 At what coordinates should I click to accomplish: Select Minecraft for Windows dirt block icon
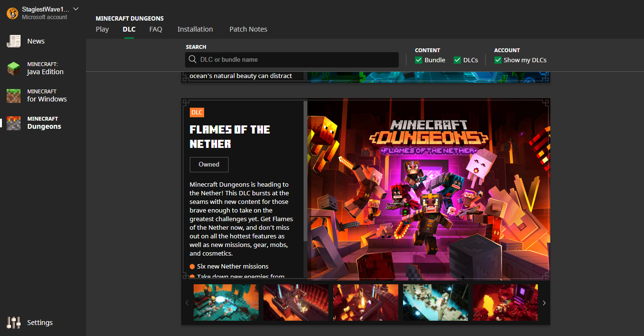click(x=13, y=96)
